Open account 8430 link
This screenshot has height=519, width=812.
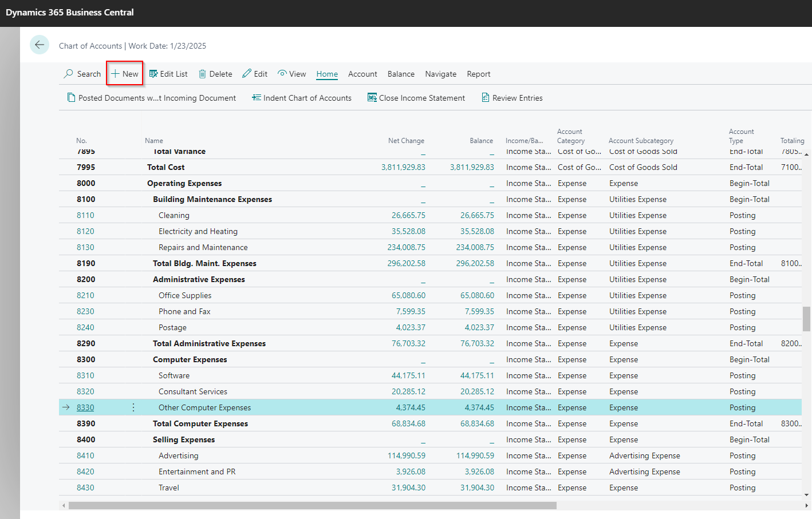coord(85,488)
